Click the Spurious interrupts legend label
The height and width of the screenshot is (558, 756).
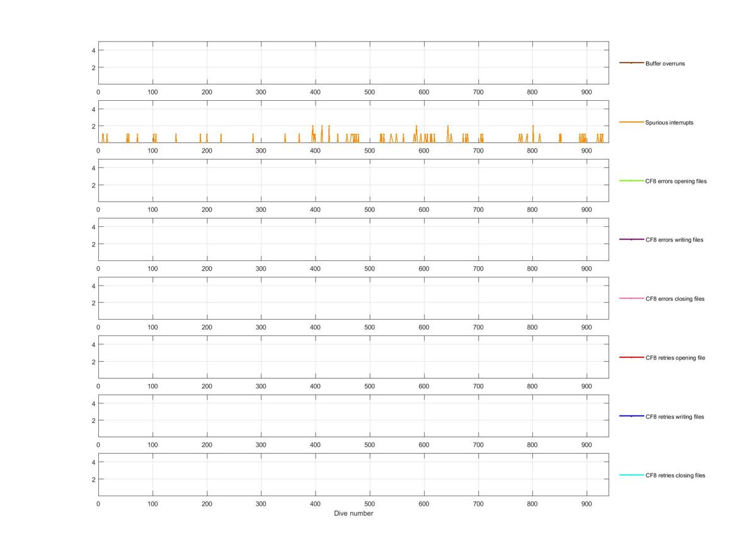669,122
